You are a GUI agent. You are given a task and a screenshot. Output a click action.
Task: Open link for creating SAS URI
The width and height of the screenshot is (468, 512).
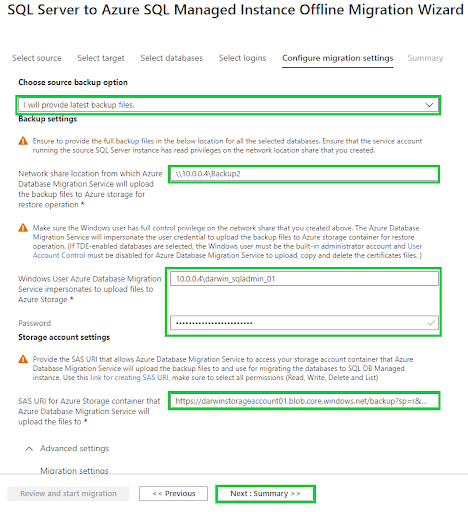click(129, 378)
